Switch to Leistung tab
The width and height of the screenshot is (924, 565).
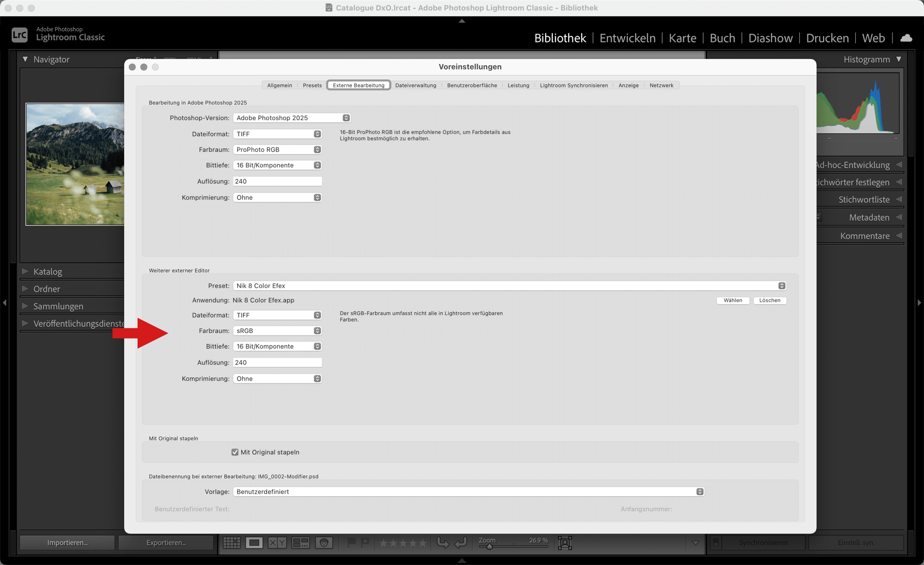pyautogui.click(x=518, y=85)
